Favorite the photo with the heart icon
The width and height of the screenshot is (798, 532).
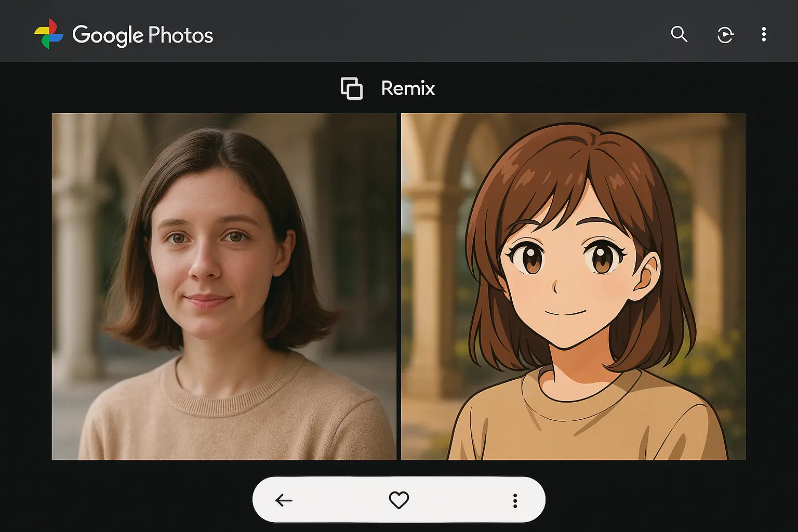tap(399, 500)
